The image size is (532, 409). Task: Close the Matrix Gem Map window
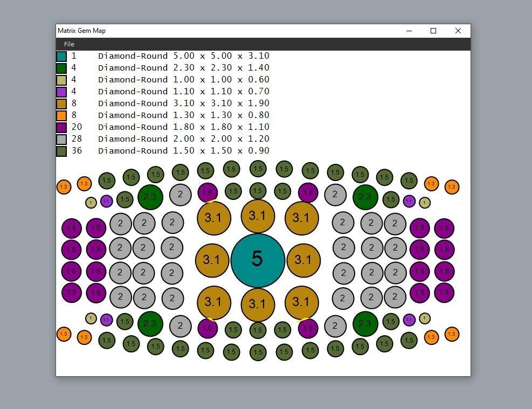(x=458, y=31)
